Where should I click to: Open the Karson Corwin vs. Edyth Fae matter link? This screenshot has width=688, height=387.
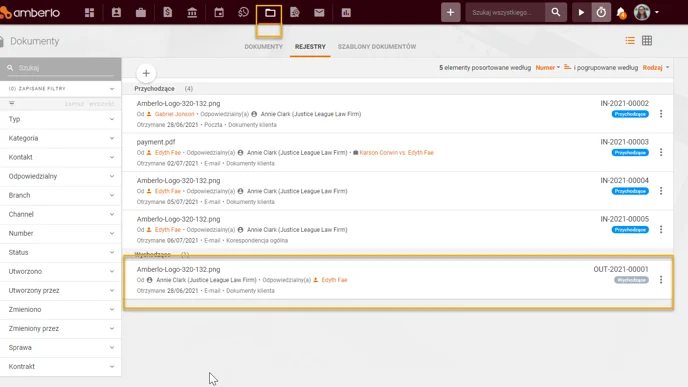click(x=396, y=153)
